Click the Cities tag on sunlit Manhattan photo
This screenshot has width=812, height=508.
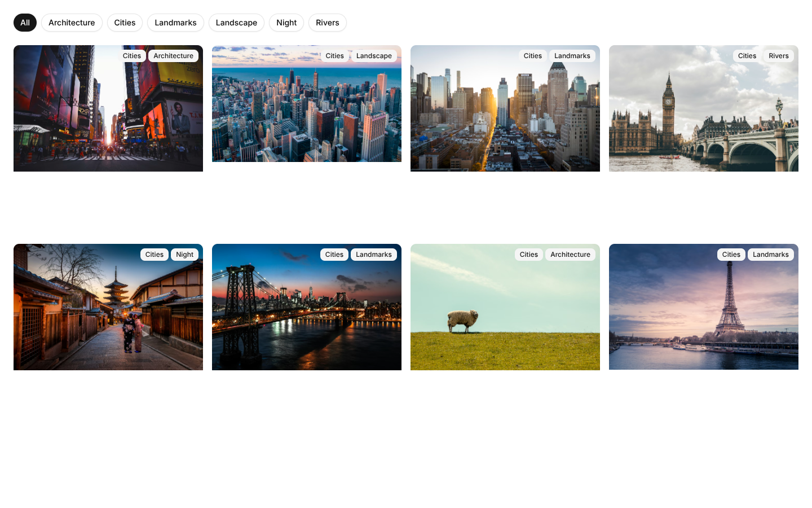click(533, 56)
